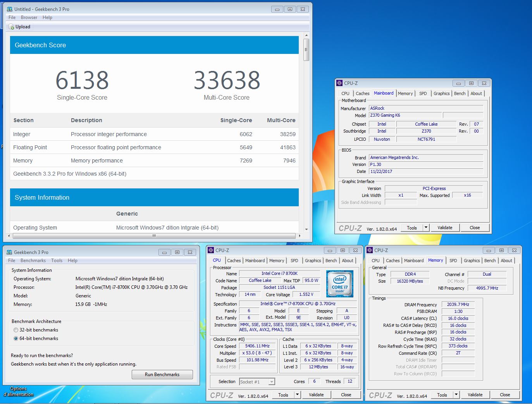532x404 pixels.
Task: Open File menu in Geekbench 3 Pro window
Action: [x=12, y=261]
